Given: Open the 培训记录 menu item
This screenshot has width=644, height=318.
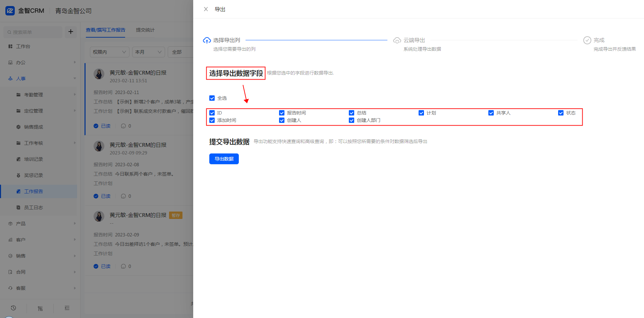Looking at the screenshot, I should pyautogui.click(x=39, y=159).
